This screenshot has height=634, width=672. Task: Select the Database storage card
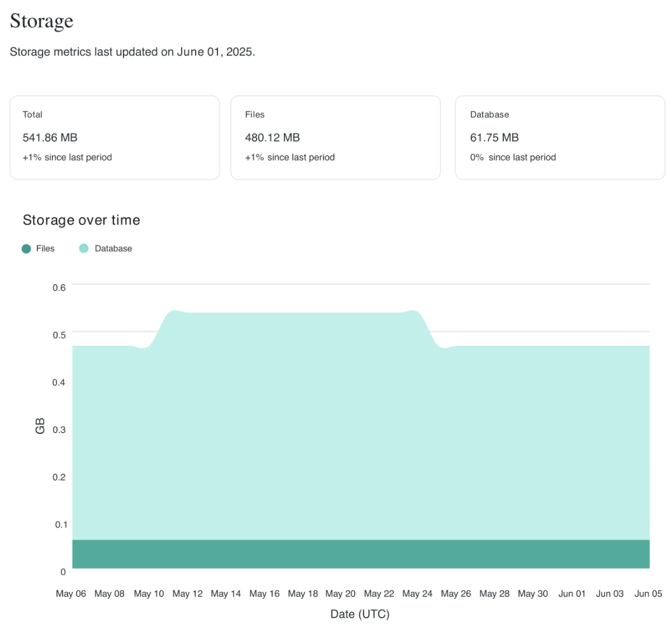click(560, 138)
